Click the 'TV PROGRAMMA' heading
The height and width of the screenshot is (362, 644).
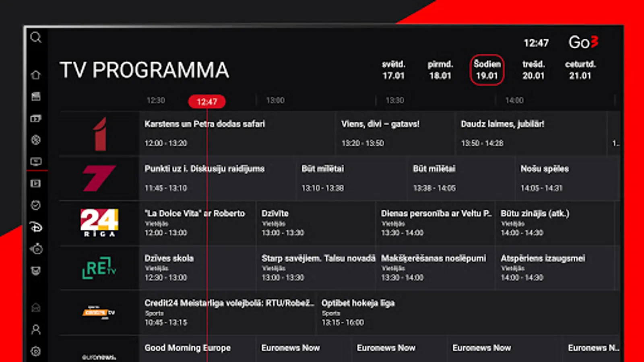(x=144, y=70)
